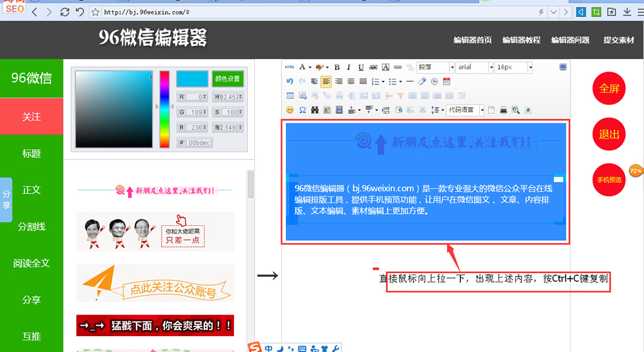Insert a table using the table icon
This screenshot has width=644, height=352.
pos(290,96)
